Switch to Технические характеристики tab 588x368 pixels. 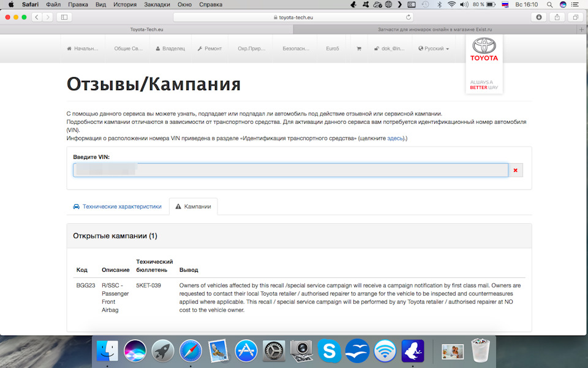point(117,207)
